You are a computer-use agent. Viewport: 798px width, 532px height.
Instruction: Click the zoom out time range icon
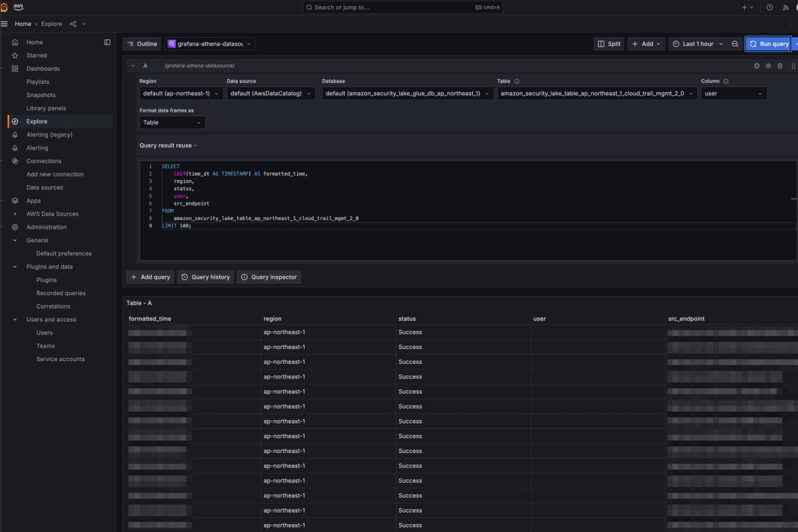click(x=735, y=44)
